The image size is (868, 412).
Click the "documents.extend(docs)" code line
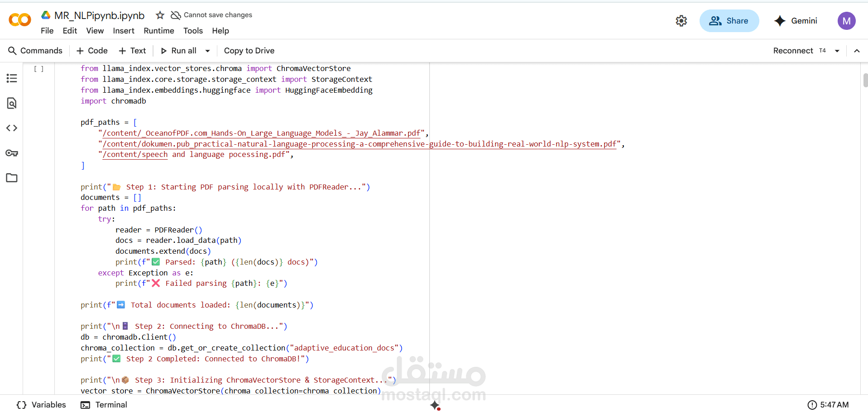[163, 251]
